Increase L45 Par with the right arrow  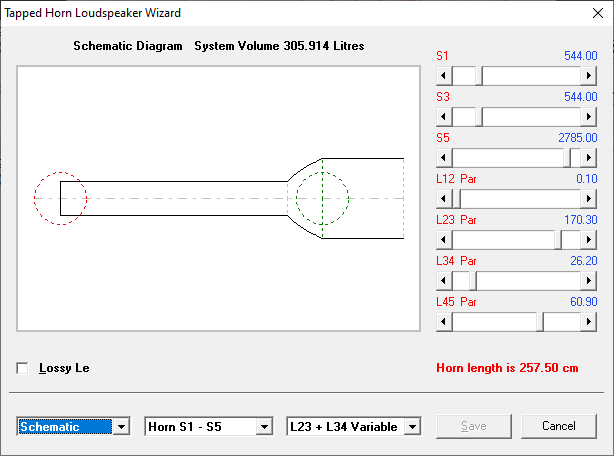tap(589, 322)
